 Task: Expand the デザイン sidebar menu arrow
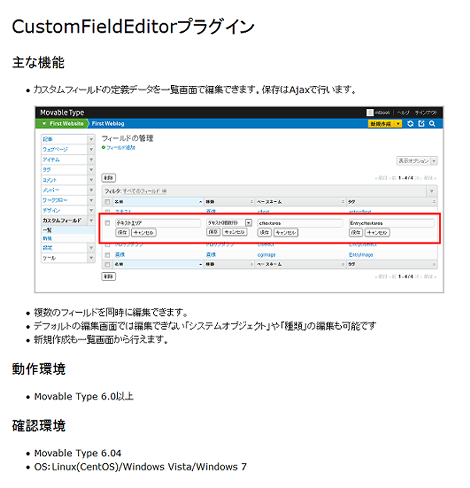(91, 210)
